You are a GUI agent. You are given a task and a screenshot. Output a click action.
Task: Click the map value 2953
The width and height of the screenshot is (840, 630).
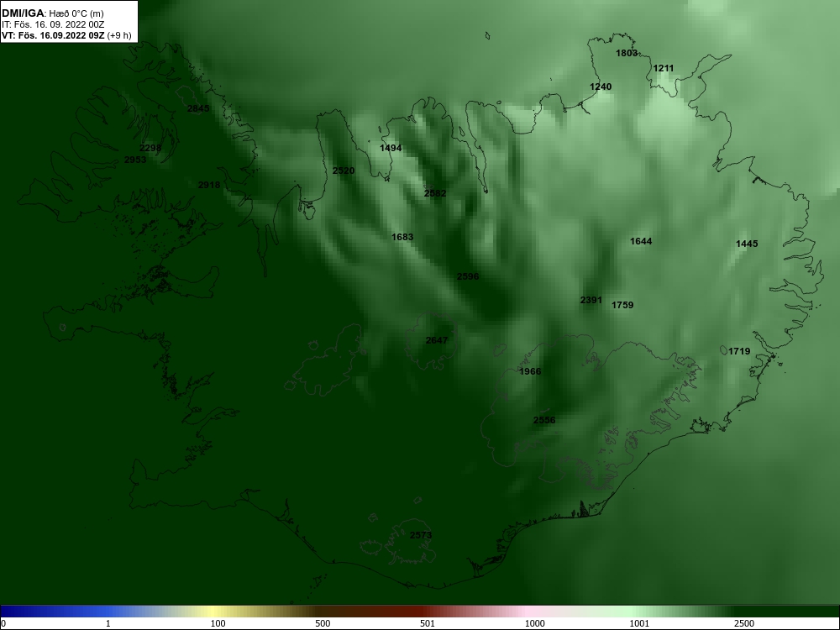(x=135, y=160)
